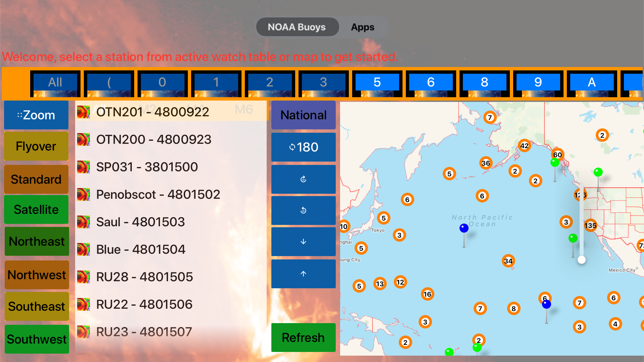Screen dimensions: 644x362
Task: Open the 12 buoy cluster marker
Action: tap(400, 282)
